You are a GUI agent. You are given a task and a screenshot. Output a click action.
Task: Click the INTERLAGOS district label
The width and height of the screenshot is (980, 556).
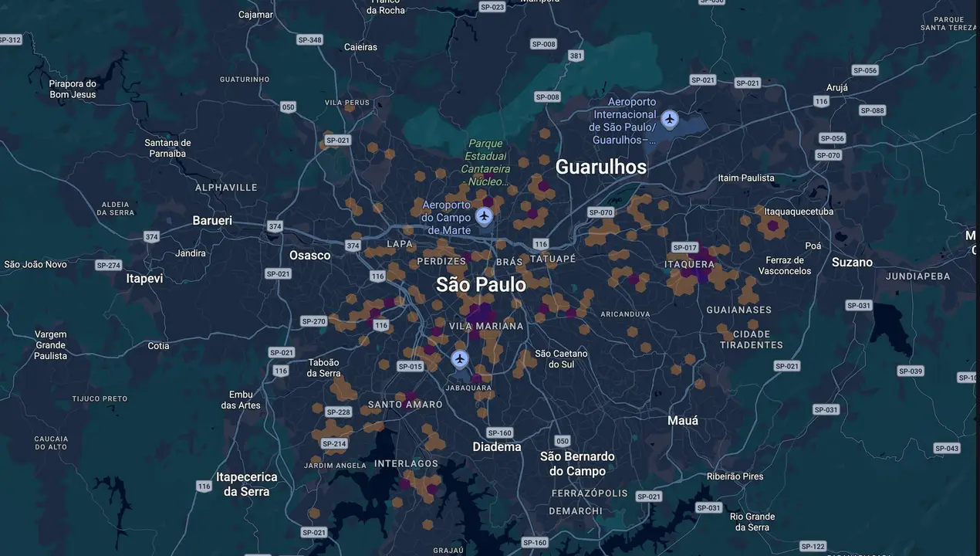pyautogui.click(x=406, y=464)
